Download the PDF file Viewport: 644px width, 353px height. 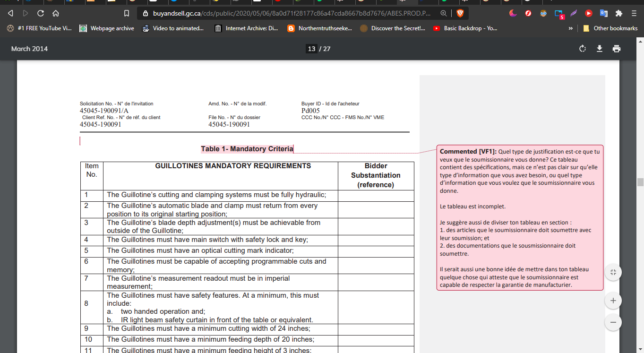pyautogui.click(x=600, y=49)
